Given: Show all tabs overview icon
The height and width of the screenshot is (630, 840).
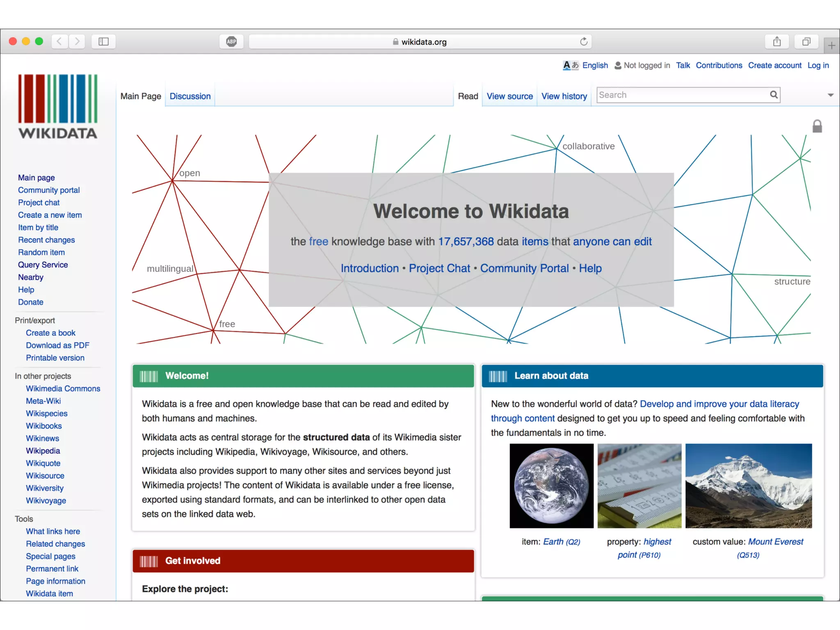Looking at the screenshot, I should pyautogui.click(x=806, y=41).
